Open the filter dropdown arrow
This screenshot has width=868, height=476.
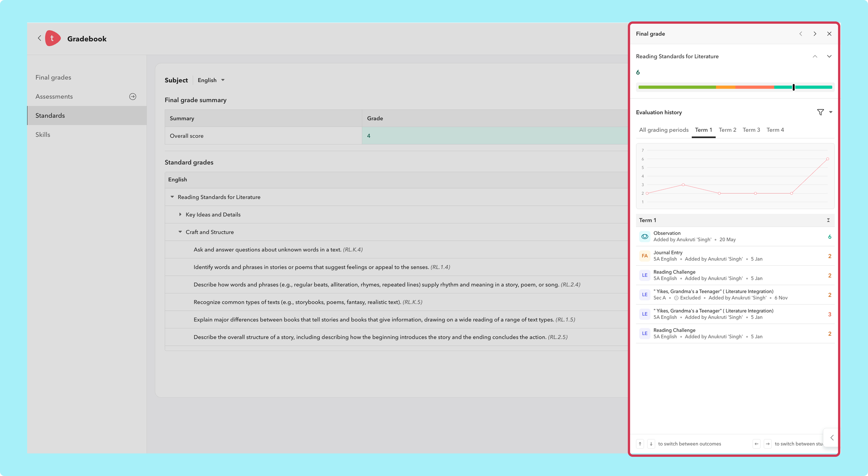pos(831,112)
